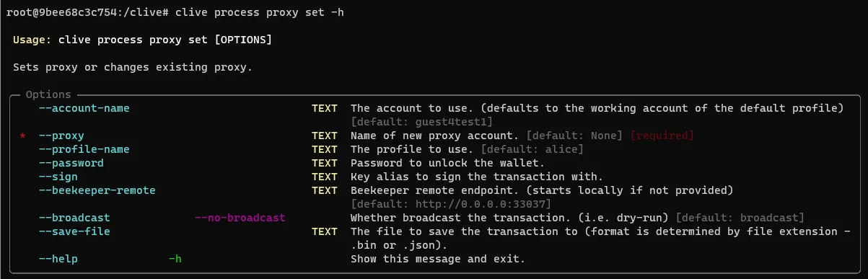
Task: Click the --beekeeper-remote option
Action: [97, 190]
